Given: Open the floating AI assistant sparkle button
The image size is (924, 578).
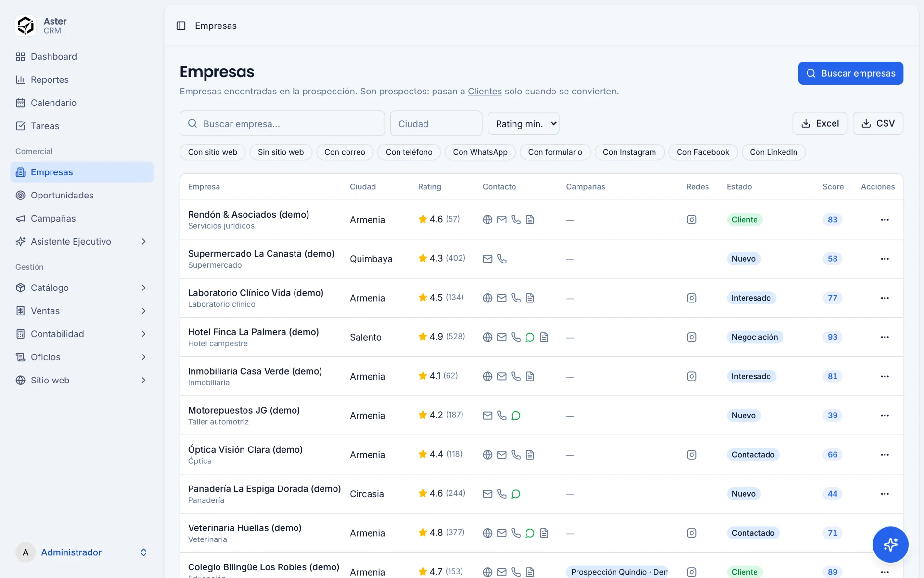Looking at the screenshot, I should (890, 544).
